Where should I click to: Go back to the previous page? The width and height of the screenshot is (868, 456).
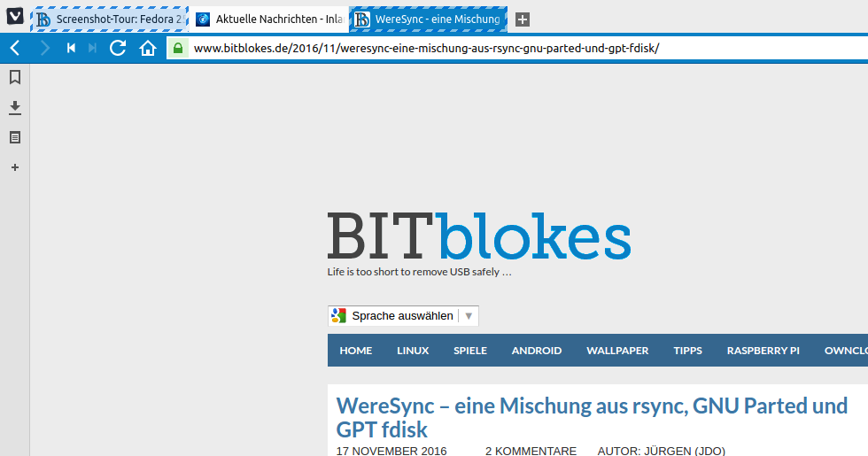15,48
